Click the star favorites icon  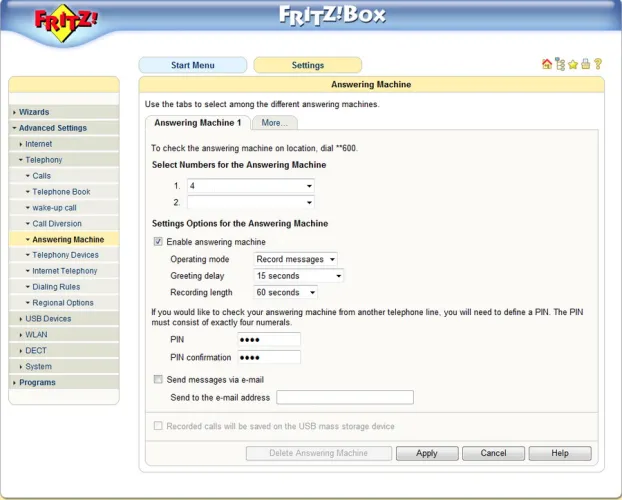point(573,64)
